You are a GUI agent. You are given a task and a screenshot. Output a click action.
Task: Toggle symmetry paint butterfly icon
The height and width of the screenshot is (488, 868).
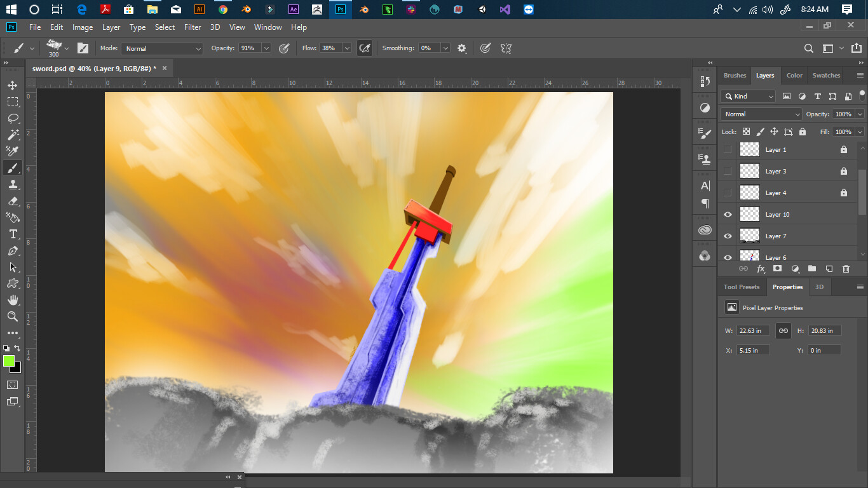coord(506,48)
